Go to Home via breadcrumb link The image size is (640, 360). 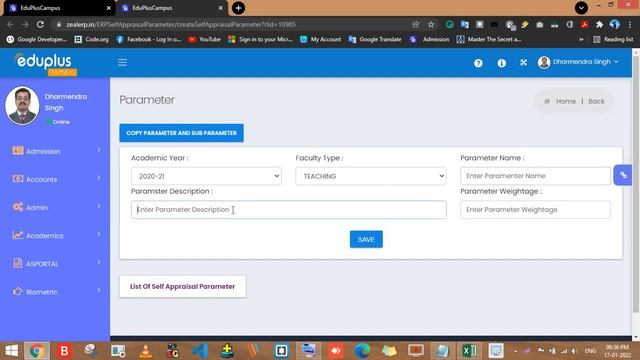point(566,101)
